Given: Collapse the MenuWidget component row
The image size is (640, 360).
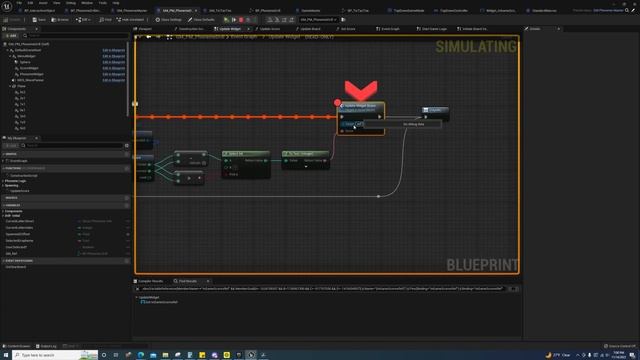Looking at the screenshot, I should tap(10, 56).
